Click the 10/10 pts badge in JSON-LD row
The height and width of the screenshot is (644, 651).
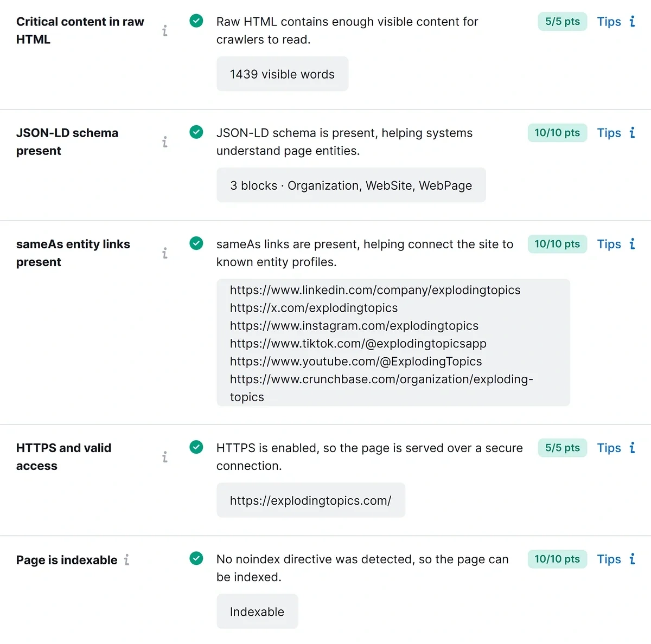557,133
